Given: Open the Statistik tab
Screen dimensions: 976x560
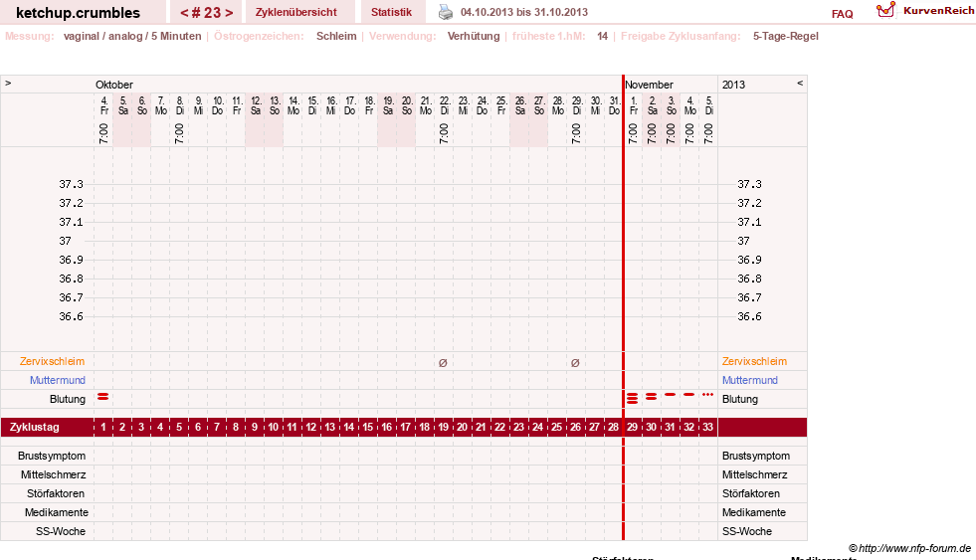Looking at the screenshot, I should (392, 12).
